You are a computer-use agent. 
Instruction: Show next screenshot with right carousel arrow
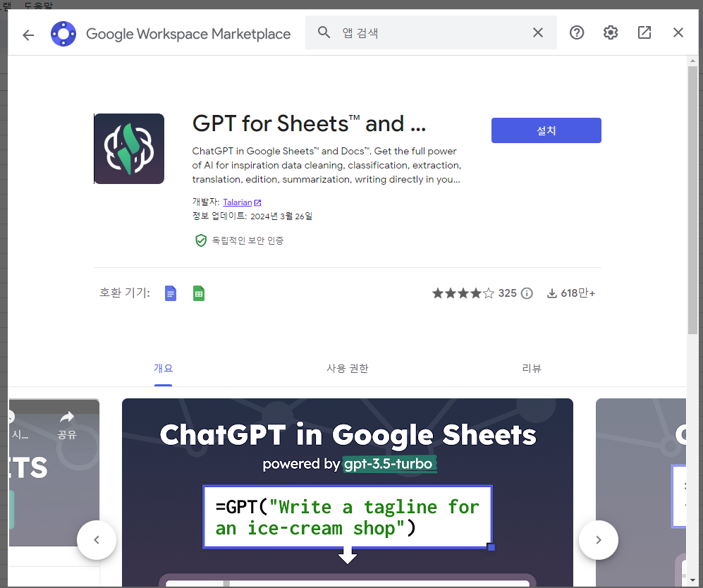(599, 540)
